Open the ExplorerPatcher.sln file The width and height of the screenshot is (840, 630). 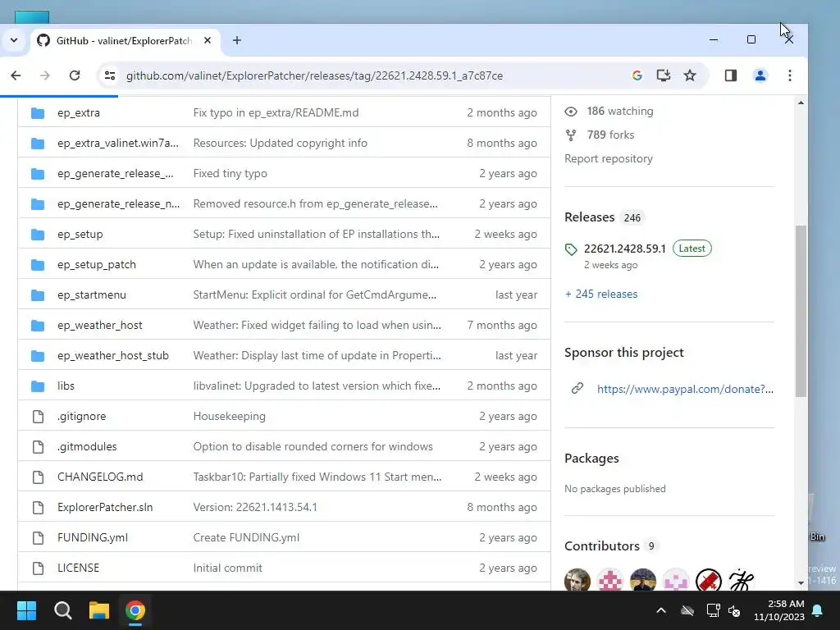[105, 507]
